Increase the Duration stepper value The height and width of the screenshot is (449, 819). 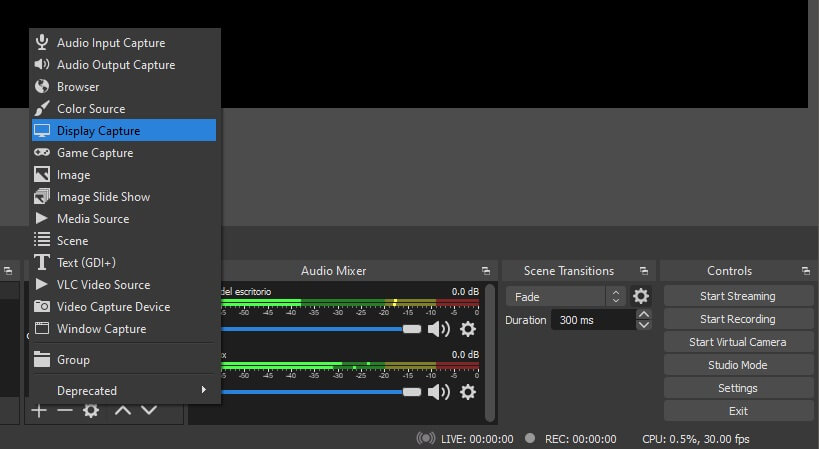click(x=644, y=314)
